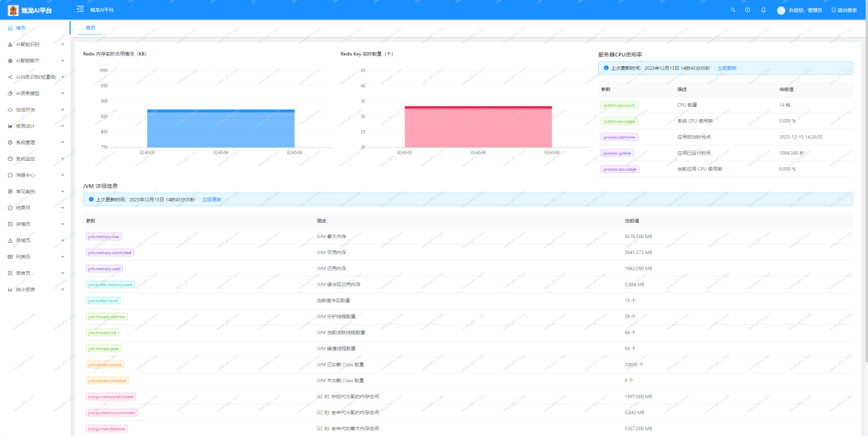This screenshot has height=436, width=868.
Task: Click the process.start.time tag
Action: pyautogui.click(x=620, y=137)
